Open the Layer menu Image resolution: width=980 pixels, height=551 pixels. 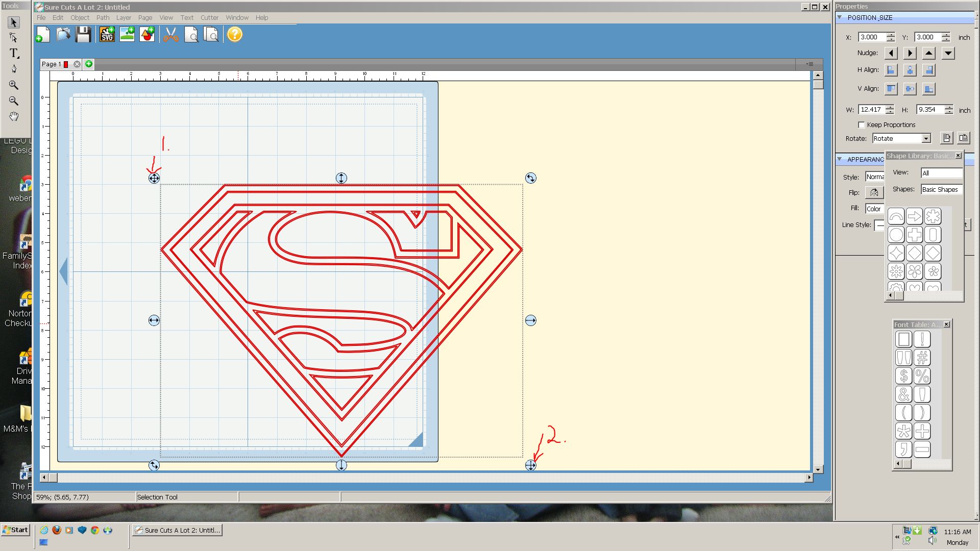(124, 17)
